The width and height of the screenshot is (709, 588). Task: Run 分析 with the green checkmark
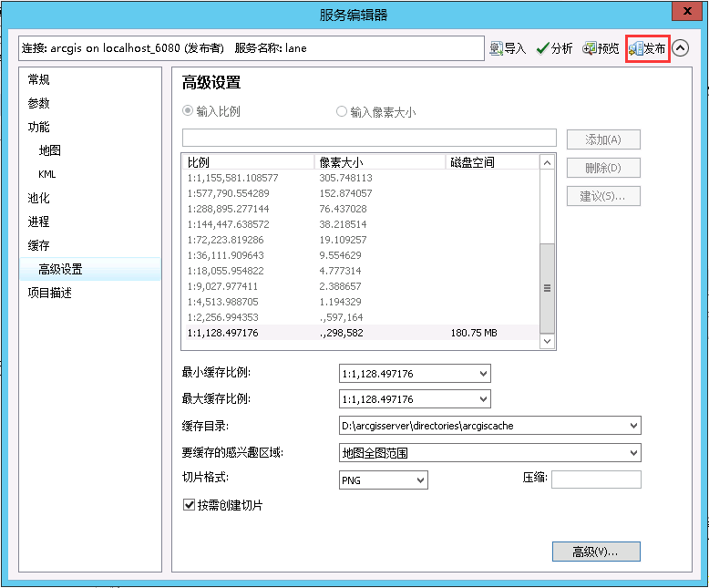coord(554,48)
